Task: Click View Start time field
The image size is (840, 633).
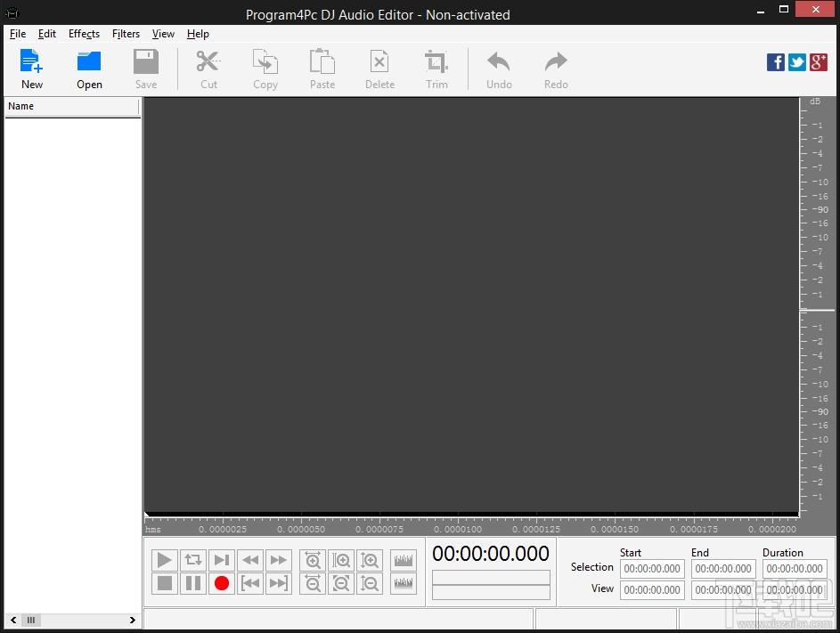Action: pyautogui.click(x=652, y=590)
